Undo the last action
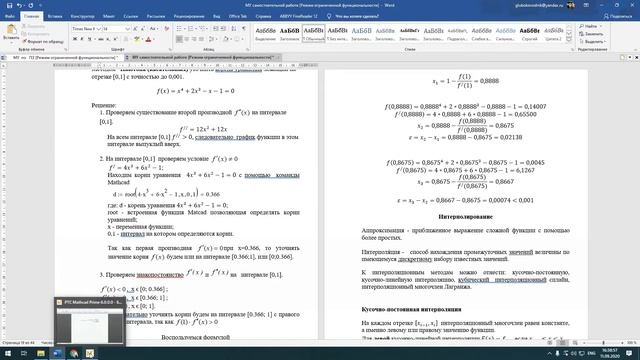This screenshot has width=640, height=360. coord(19,5)
